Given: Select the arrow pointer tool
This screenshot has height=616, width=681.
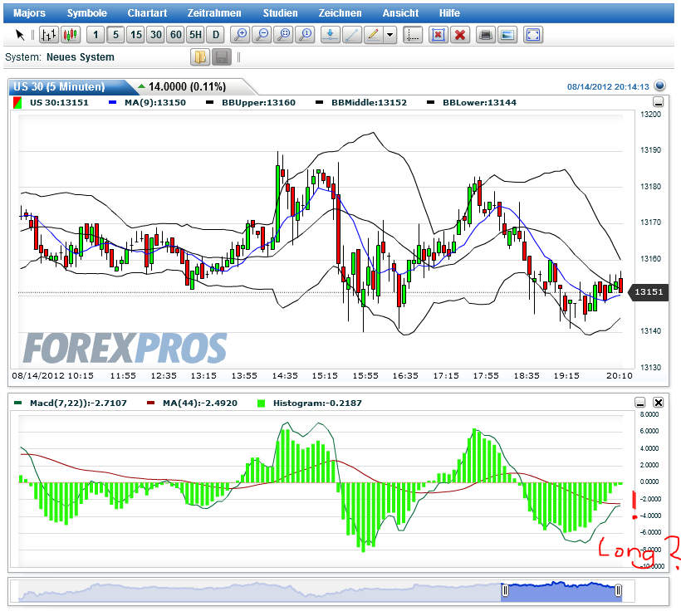Looking at the screenshot, I should click(x=20, y=35).
